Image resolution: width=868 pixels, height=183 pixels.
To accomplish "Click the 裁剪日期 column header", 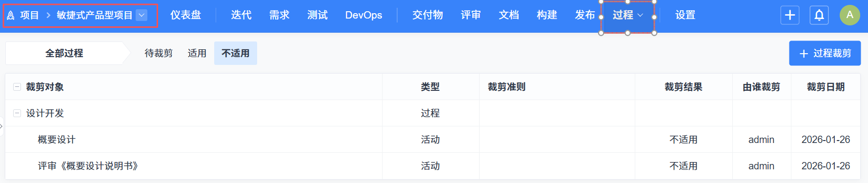I will pos(826,87).
